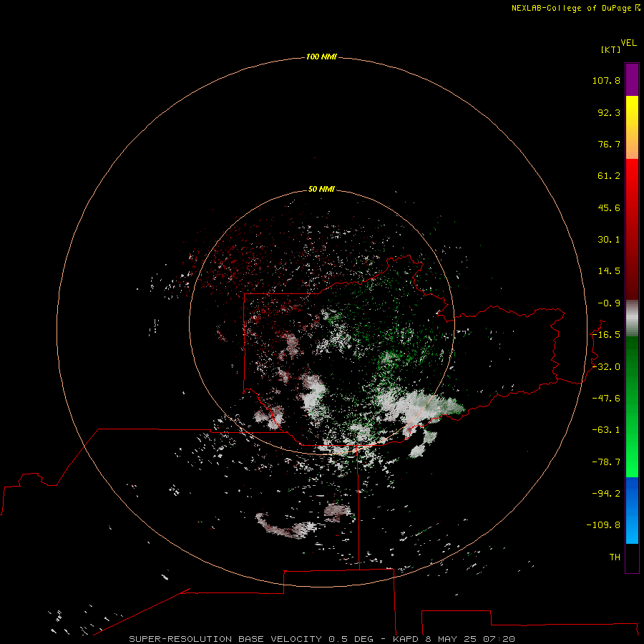Click the NEXLAB-College of DuPage watermark text
The image size is (644, 644).
tap(575, 8)
